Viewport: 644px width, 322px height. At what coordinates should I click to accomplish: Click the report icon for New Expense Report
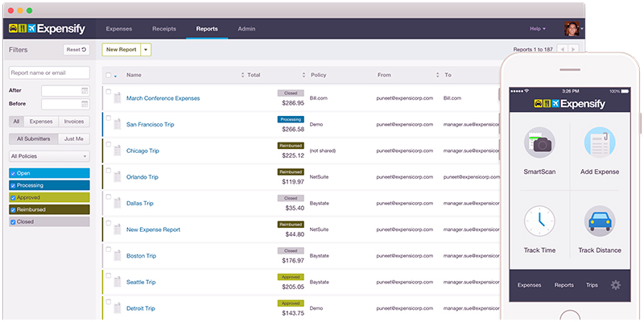click(x=117, y=229)
